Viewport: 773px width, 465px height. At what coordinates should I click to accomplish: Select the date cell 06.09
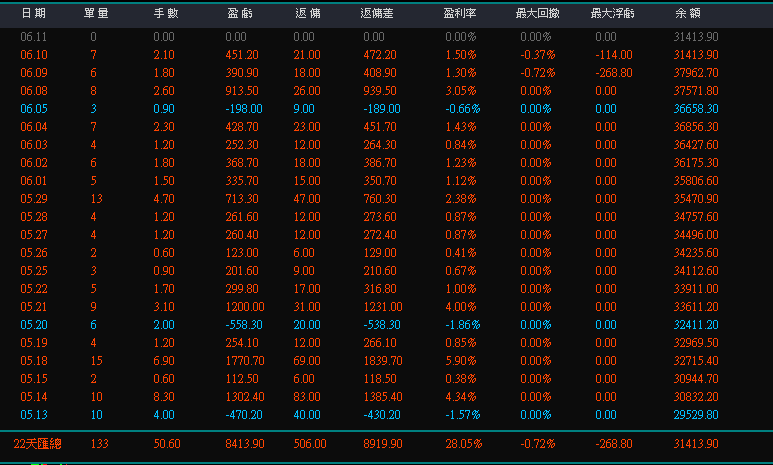point(34,73)
